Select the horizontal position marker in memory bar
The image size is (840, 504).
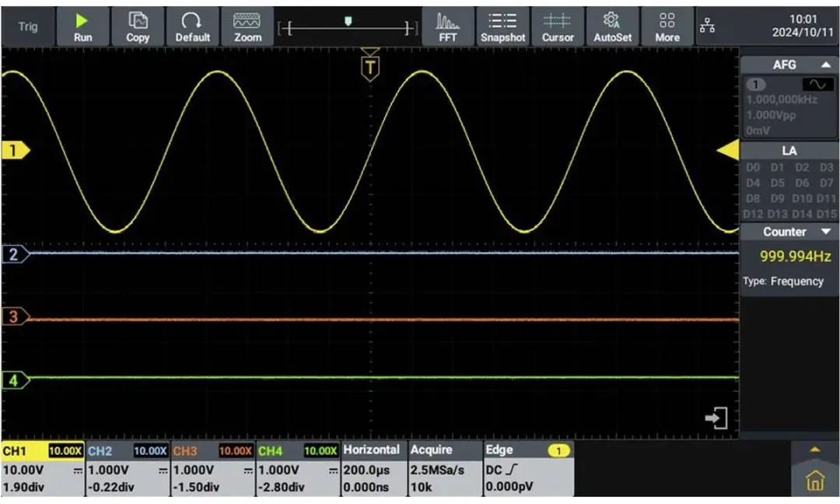(x=348, y=21)
